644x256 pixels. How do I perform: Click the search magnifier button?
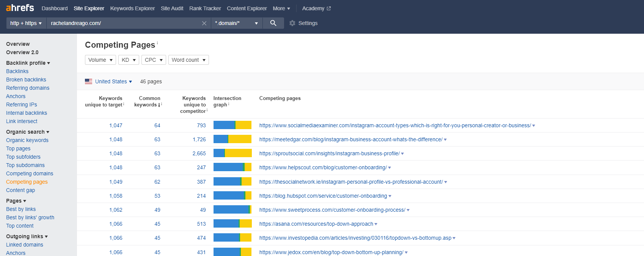tap(273, 23)
